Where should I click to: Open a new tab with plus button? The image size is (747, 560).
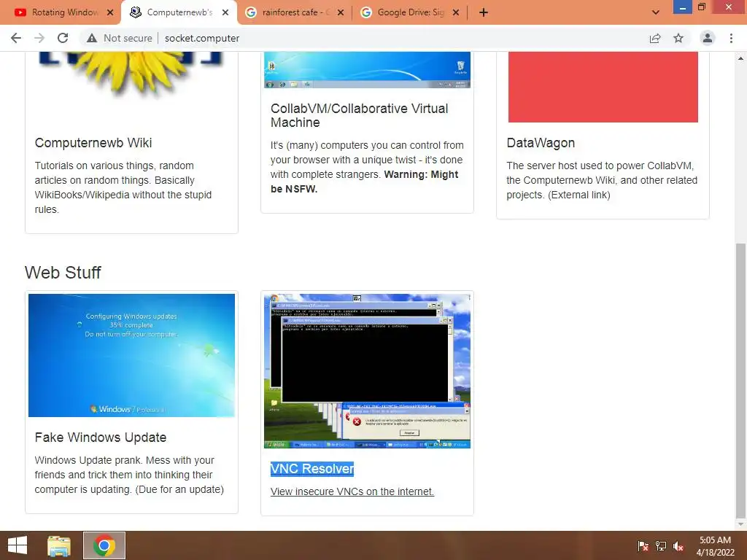[484, 12]
